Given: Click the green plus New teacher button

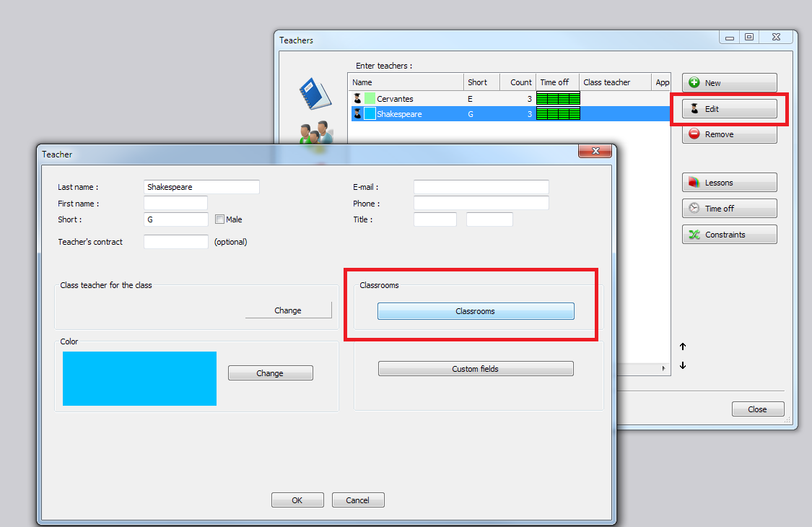Looking at the screenshot, I should (729, 83).
